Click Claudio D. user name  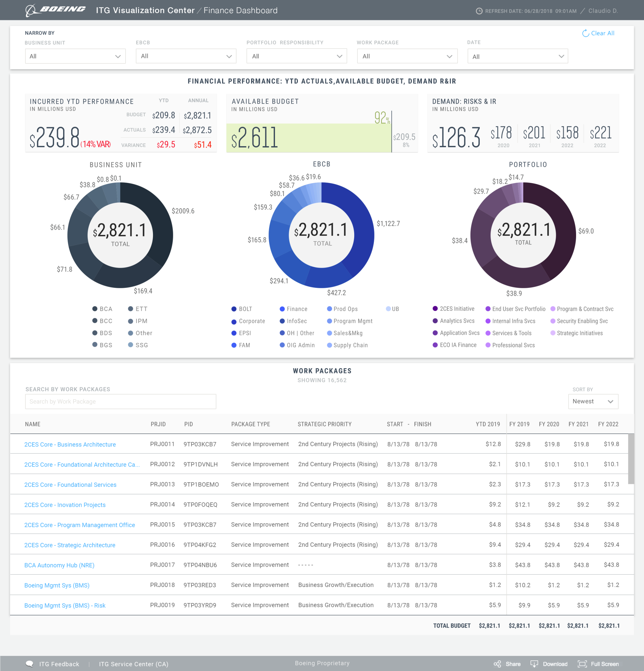pyautogui.click(x=603, y=11)
